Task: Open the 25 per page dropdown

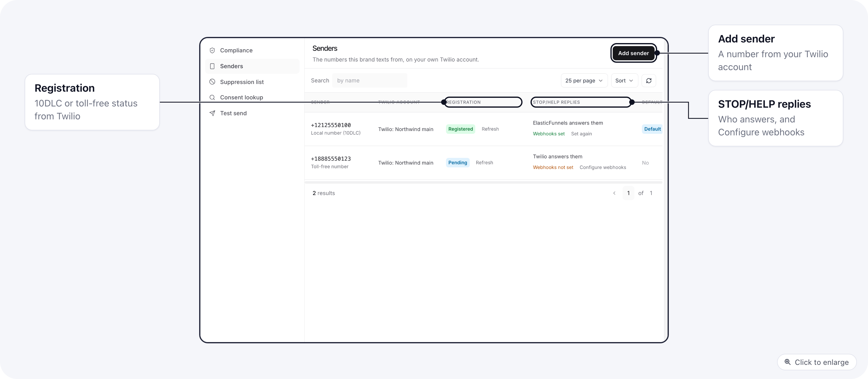Action: coord(584,81)
